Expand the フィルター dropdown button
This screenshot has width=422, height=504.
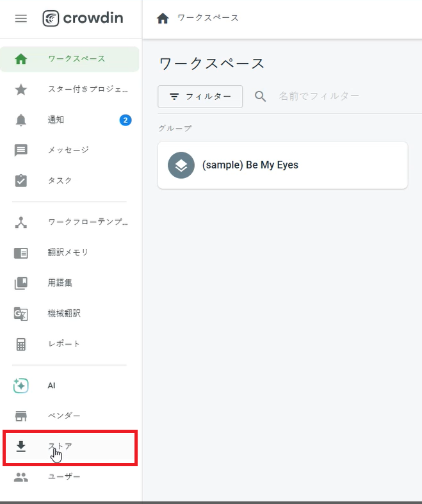(200, 97)
